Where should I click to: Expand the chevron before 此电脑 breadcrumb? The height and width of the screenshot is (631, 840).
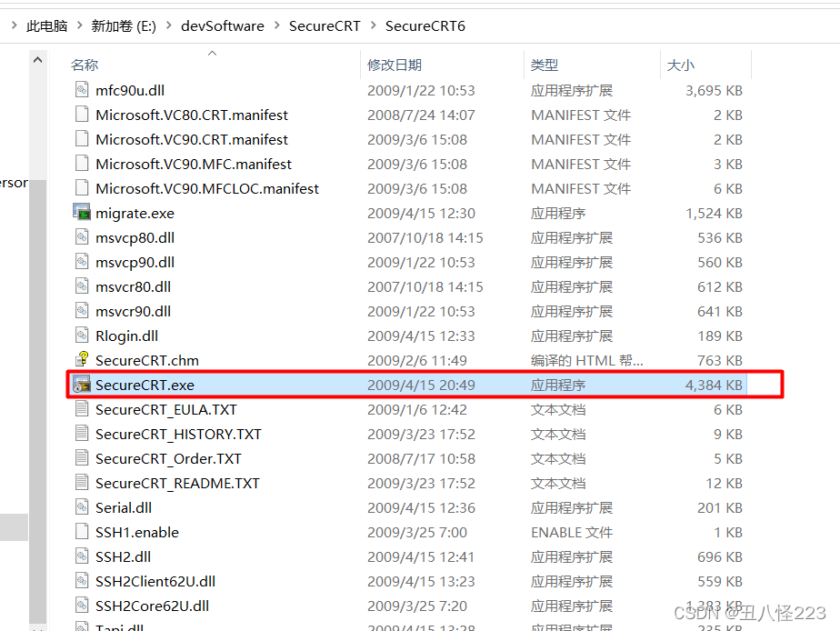(x=15, y=25)
